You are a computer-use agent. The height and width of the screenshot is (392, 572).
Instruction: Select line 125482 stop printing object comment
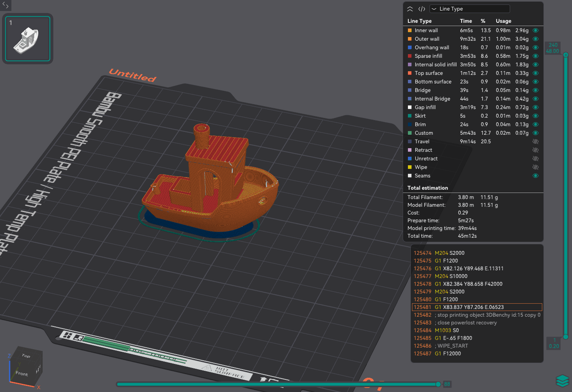tap(477, 315)
